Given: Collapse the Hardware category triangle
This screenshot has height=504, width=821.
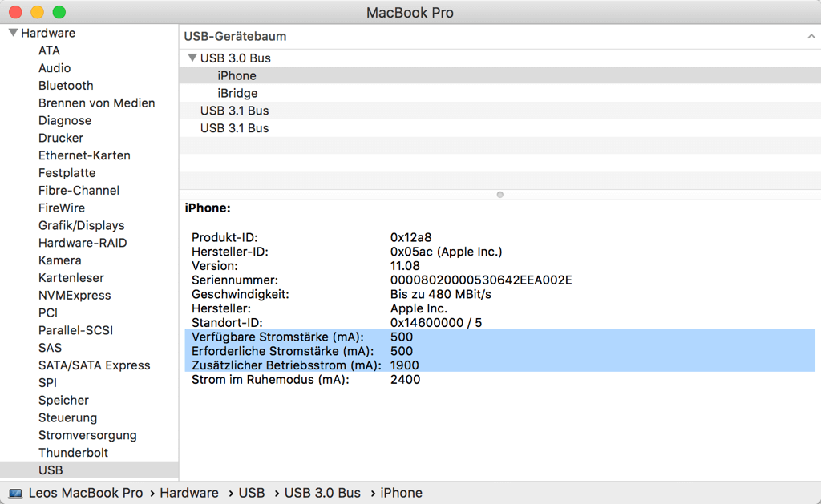Looking at the screenshot, I should pos(13,32).
